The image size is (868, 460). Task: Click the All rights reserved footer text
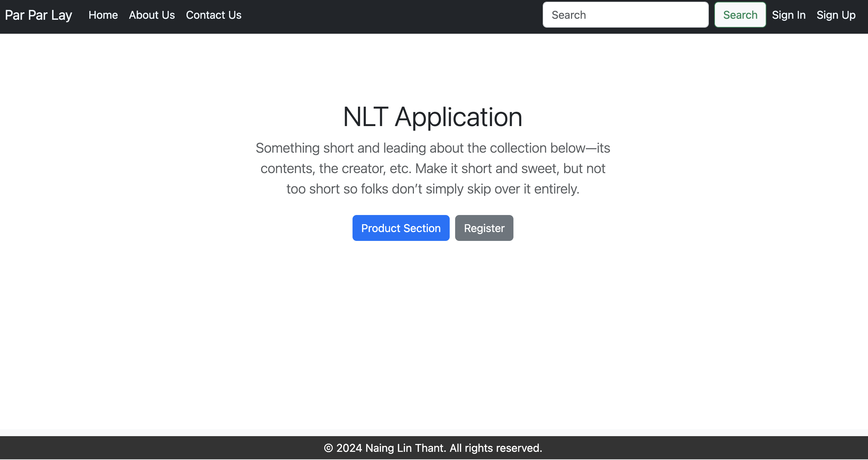[496, 448]
